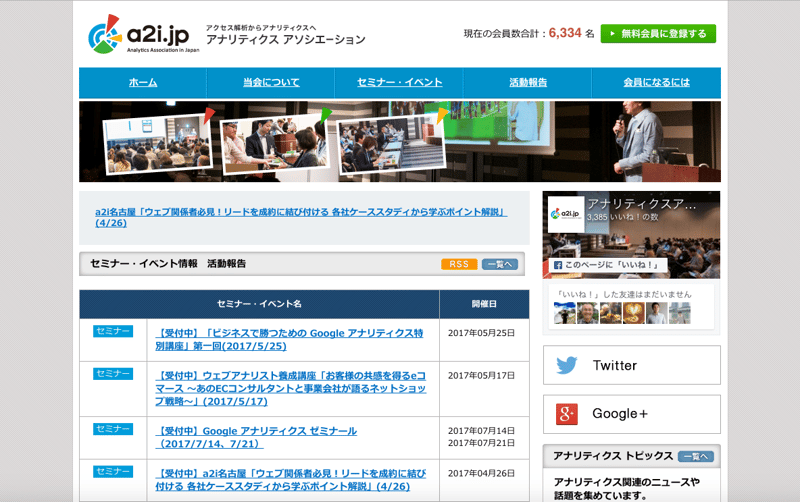Click the Twitter bird icon

click(x=567, y=365)
